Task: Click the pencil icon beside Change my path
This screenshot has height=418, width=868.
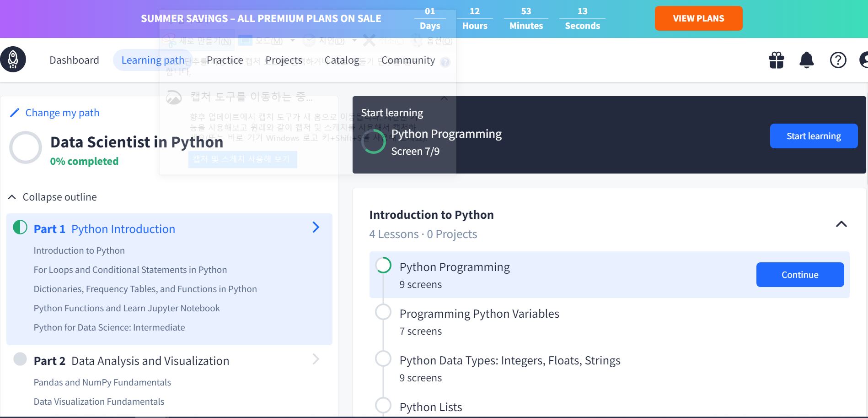Action: [x=15, y=113]
